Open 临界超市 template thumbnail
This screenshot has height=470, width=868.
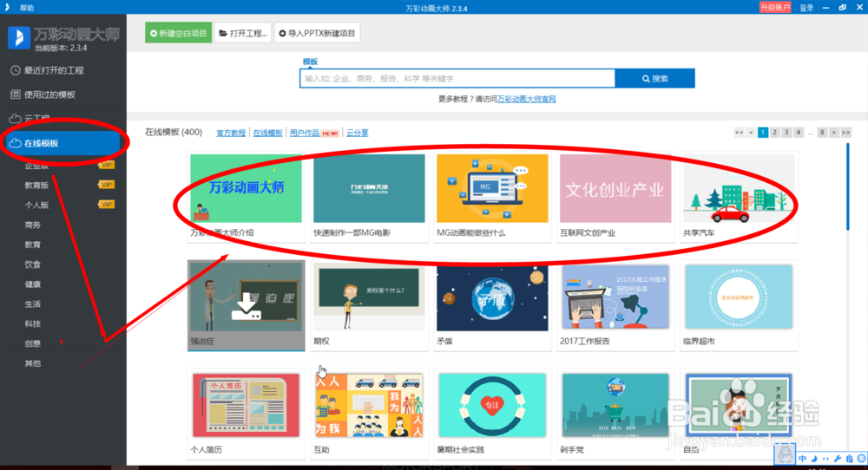click(739, 297)
